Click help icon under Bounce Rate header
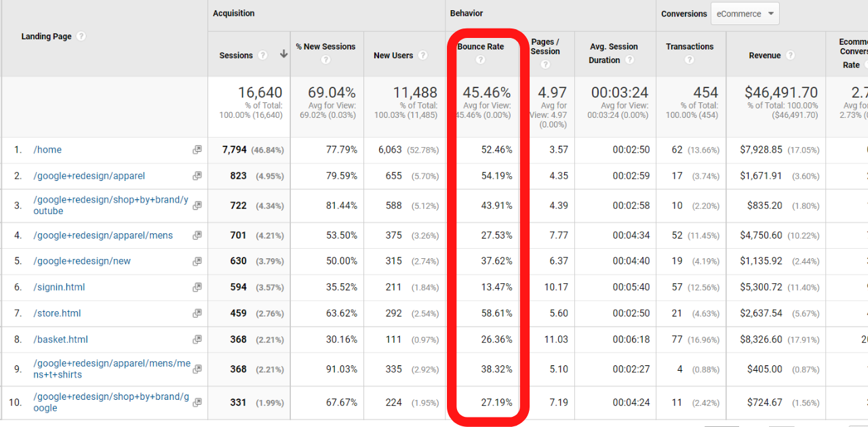Screen dimensions: 868x427 coord(480,60)
